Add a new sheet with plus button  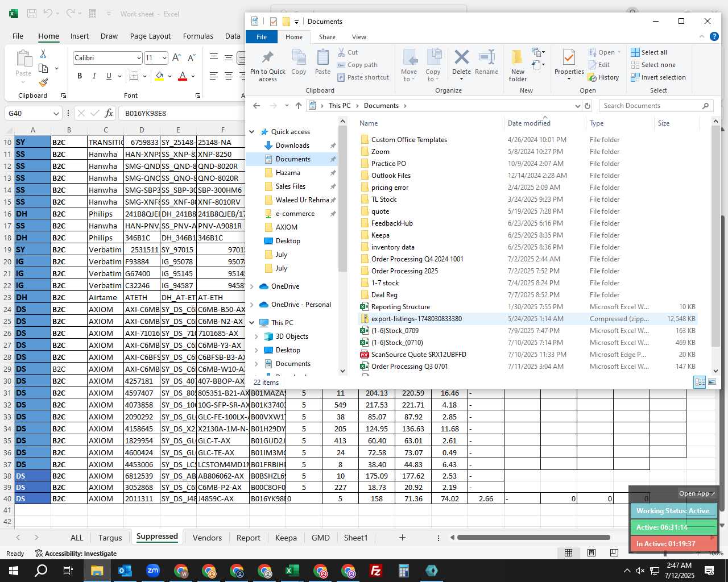[x=402, y=537]
